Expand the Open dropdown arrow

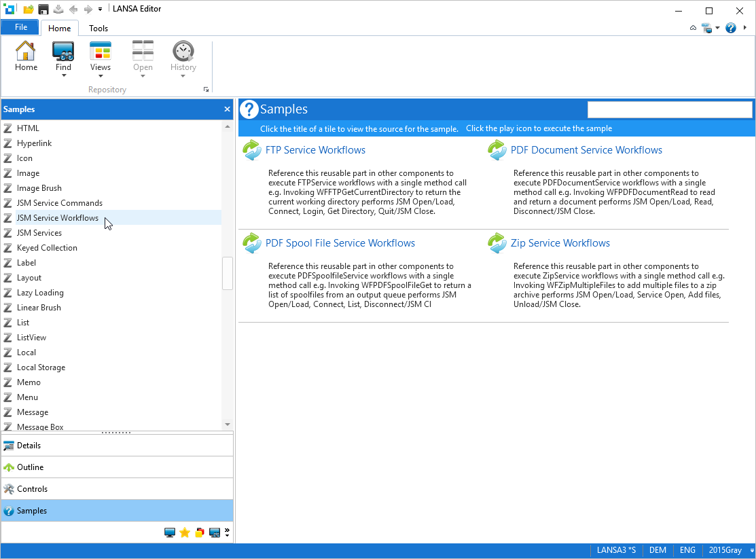(143, 75)
